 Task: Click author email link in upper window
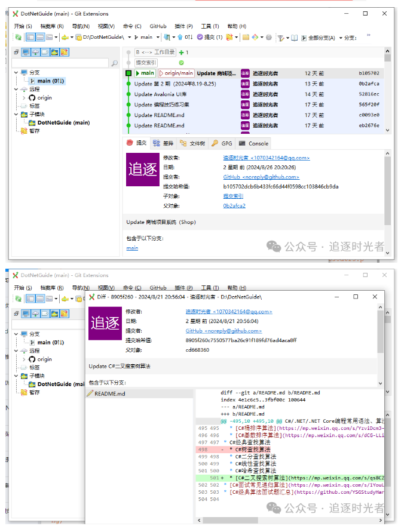coord(267,158)
